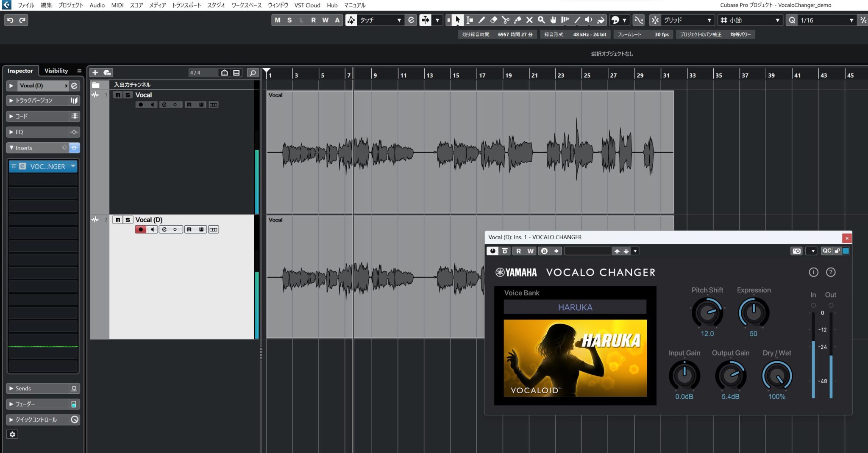
Task: Switch to the Visibility tab
Action: click(56, 70)
